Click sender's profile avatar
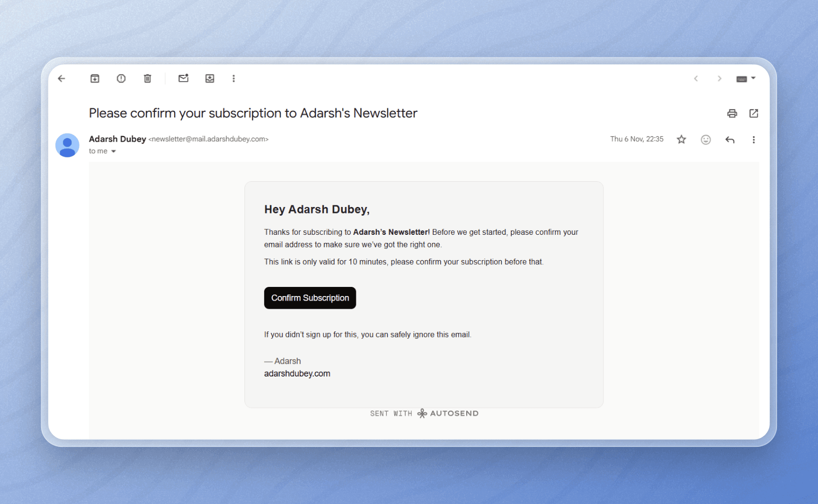The height and width of the screenshot is (504, 818). [x=67, y=145]
